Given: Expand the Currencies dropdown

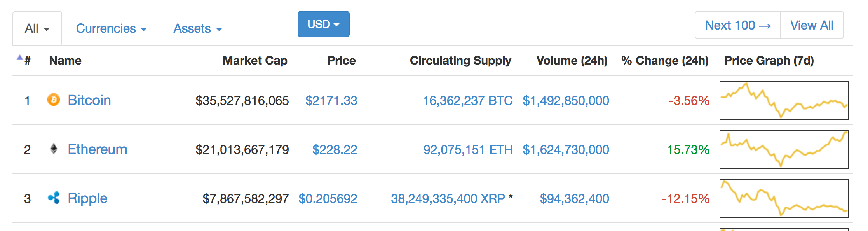Looking at the screenshot, I should (111, 28).
